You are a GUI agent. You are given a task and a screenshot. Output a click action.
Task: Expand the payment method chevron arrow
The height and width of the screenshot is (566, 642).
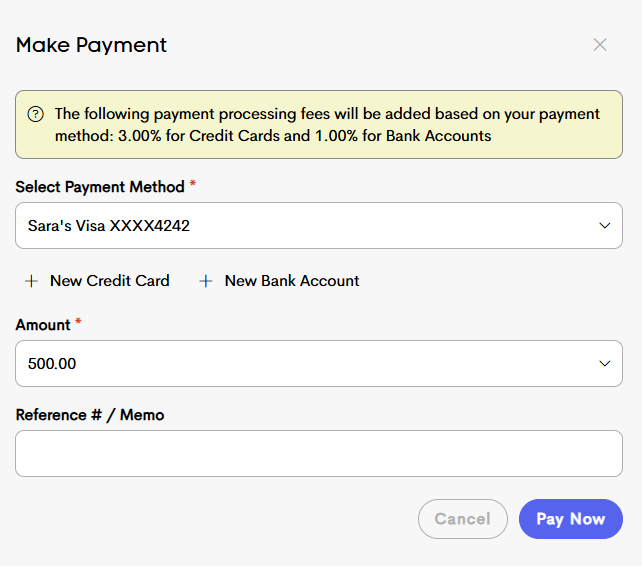click(605, 226)
